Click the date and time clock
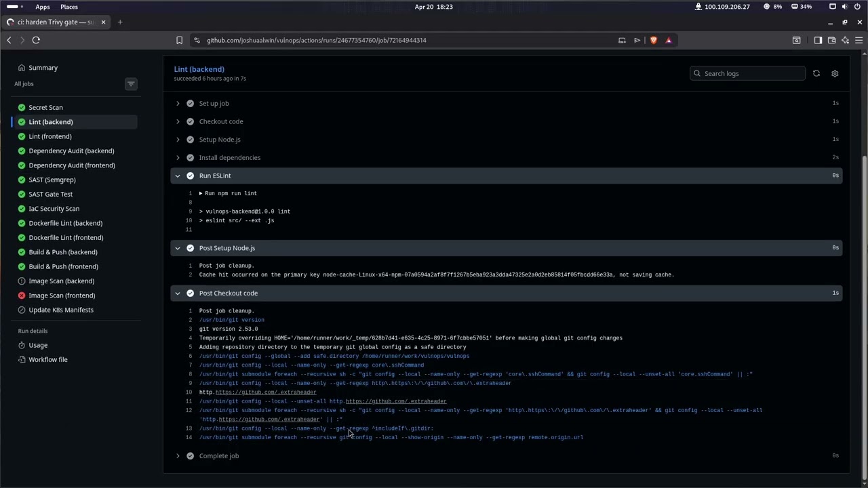The height and width of the screenshot is (488, 868). pos(434,7)
